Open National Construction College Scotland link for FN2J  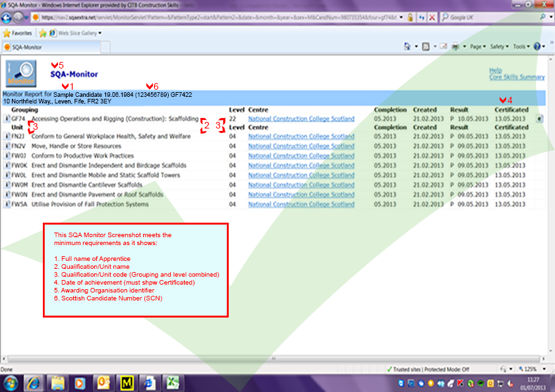coord(301,136)
